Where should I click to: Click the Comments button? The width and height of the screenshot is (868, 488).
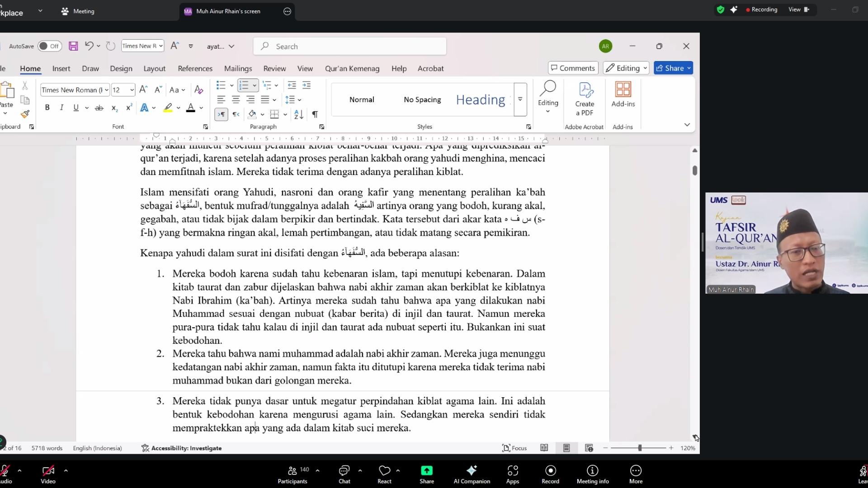click(573, 68)
